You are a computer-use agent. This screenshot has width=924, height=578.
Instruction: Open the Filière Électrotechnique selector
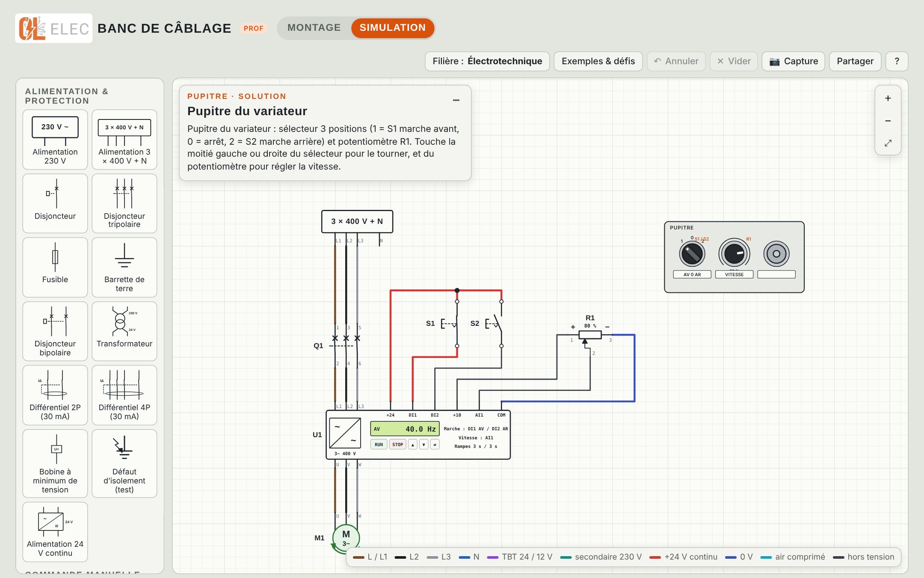[x=487, y=61]
